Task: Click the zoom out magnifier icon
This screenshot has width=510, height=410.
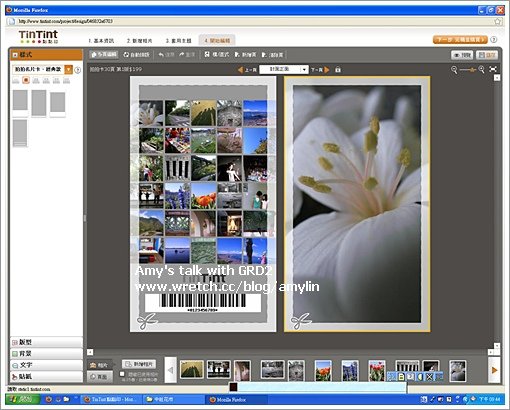Action: point(454,70)
